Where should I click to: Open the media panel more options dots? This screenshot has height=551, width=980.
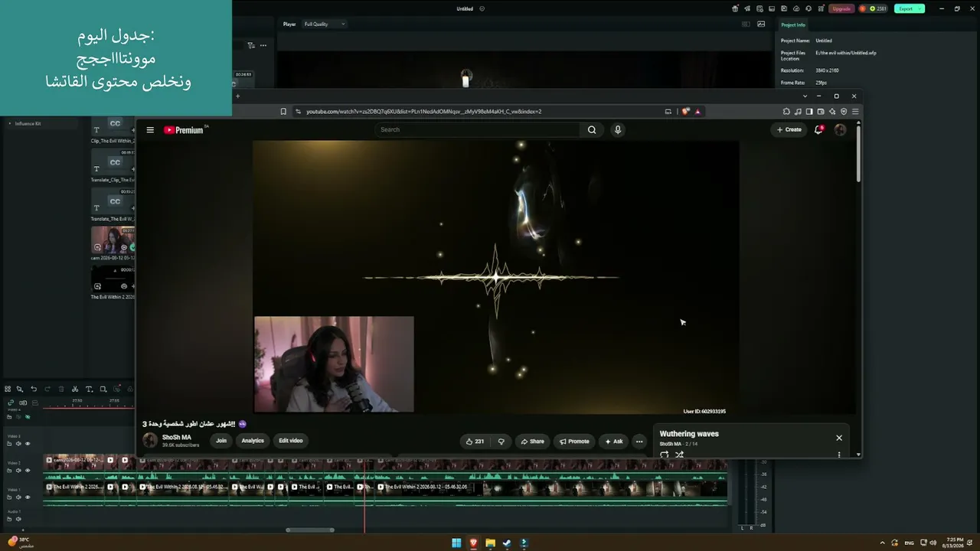pos(263,45)
